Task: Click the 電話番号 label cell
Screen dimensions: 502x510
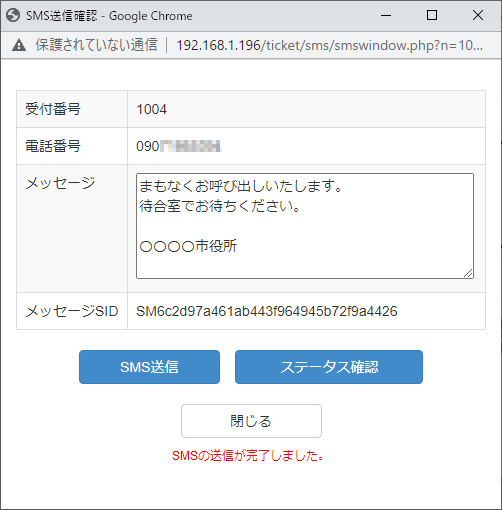Action: click(72, 146)
